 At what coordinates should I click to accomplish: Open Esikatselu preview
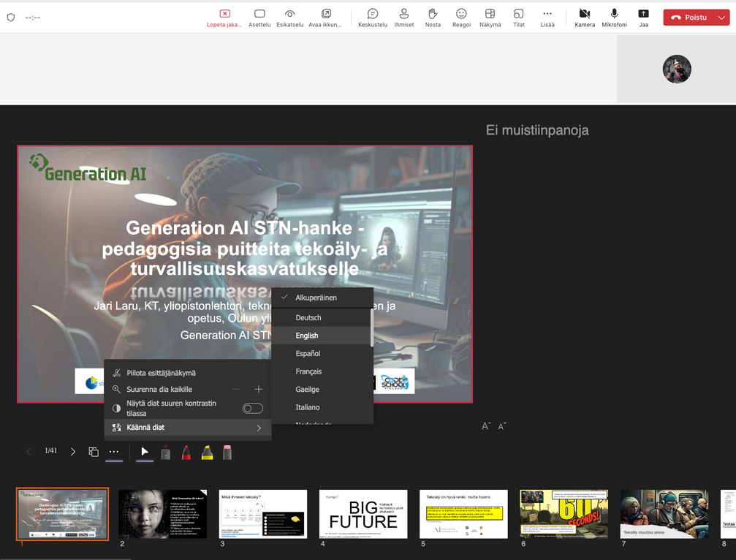point(289,18)
